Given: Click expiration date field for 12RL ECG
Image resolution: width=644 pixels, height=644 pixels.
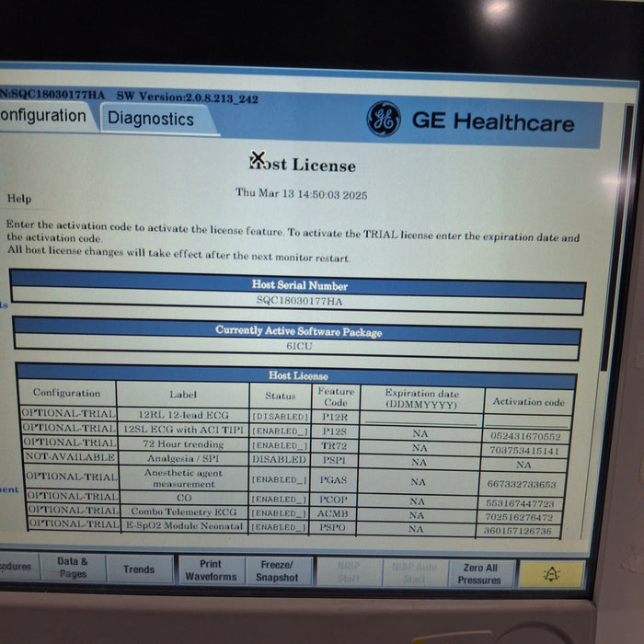Looking at the screenshot, I should pos(421,418).
